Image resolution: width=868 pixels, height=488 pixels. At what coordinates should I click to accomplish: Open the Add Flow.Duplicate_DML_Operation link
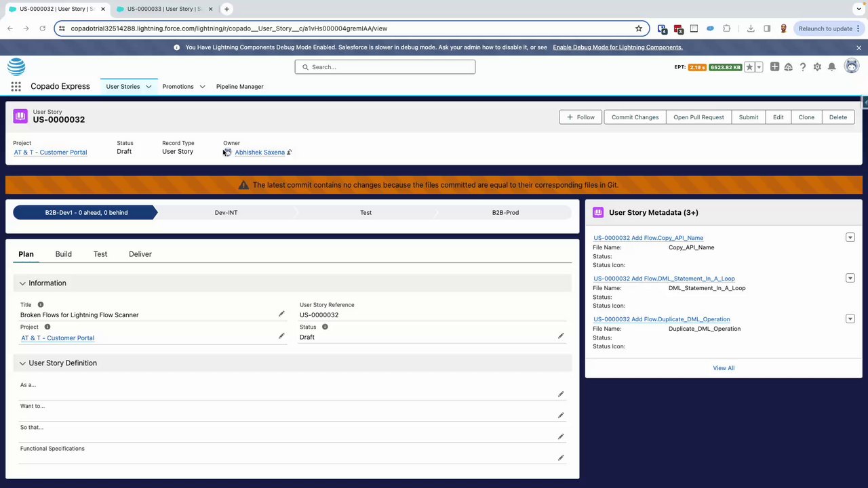(662, 319)
